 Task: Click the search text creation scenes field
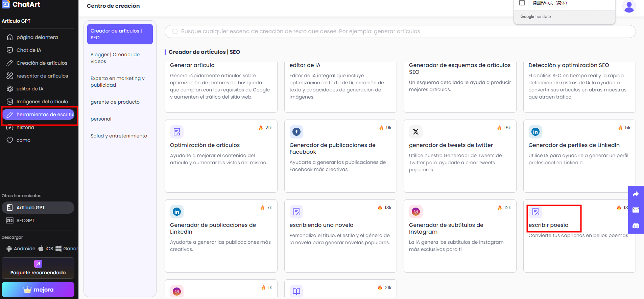(x=400, y=31)
